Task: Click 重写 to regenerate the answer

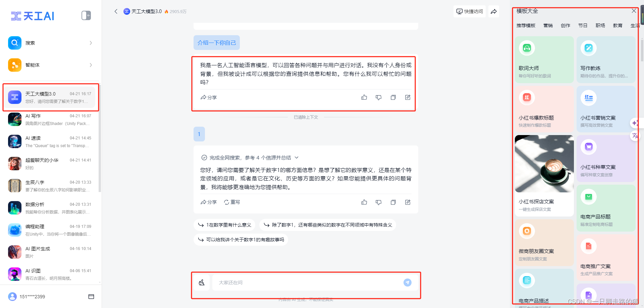Action: tap(232, 202)
